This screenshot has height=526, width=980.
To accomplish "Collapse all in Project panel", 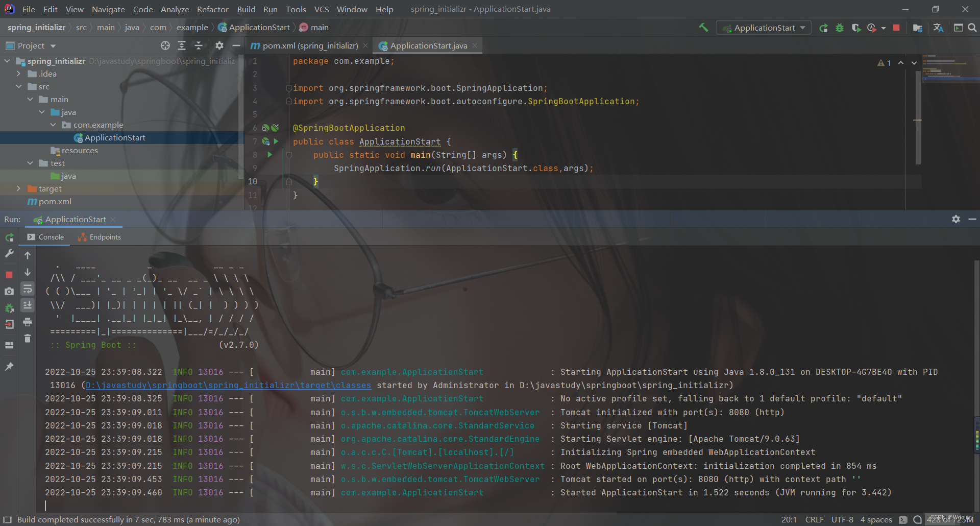I will point(199,45).
